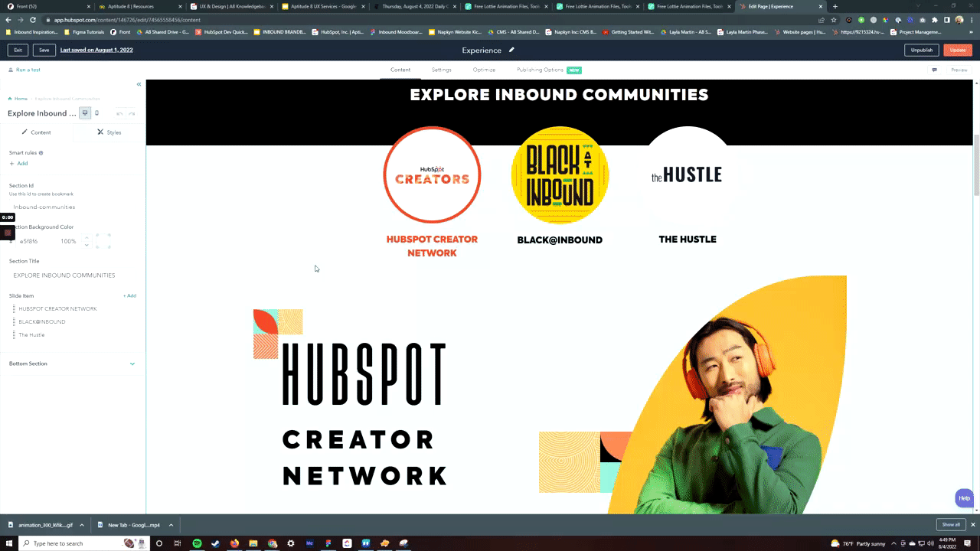Screen dimensions: 980x551
Task: Select the Black@Inbound community circle
Action: (560, 175)
